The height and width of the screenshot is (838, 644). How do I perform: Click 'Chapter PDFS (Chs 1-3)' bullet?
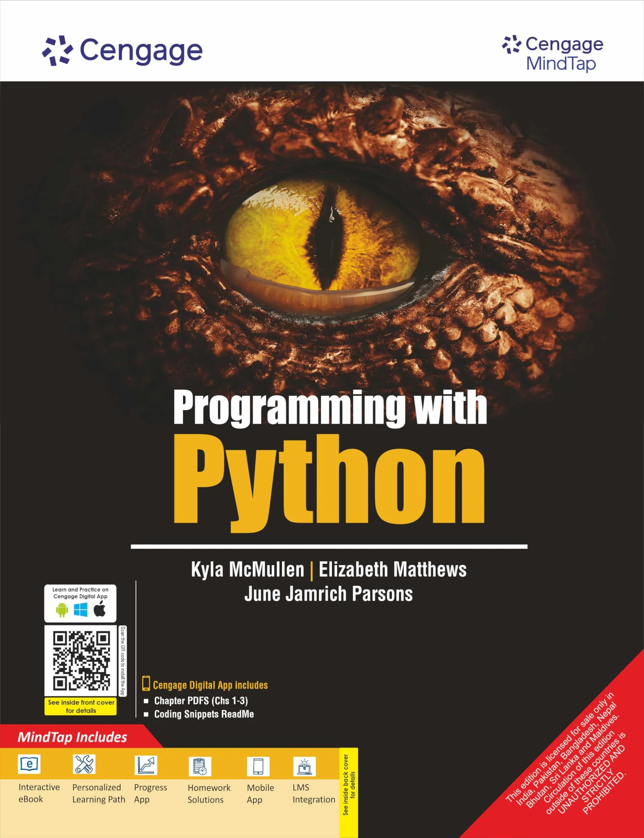[x=201, y=701]
